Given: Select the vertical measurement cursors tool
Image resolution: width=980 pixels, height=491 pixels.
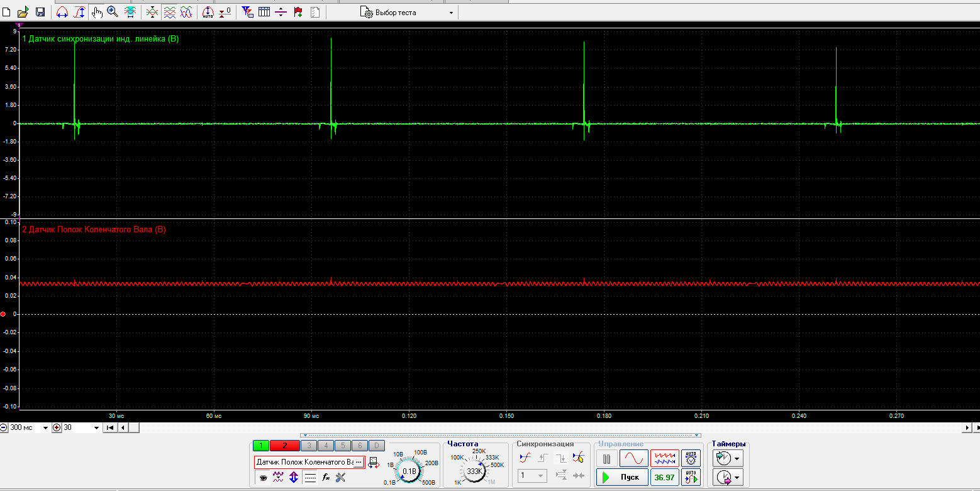Looking at the screenshot, I should click(x=79, y=13).
